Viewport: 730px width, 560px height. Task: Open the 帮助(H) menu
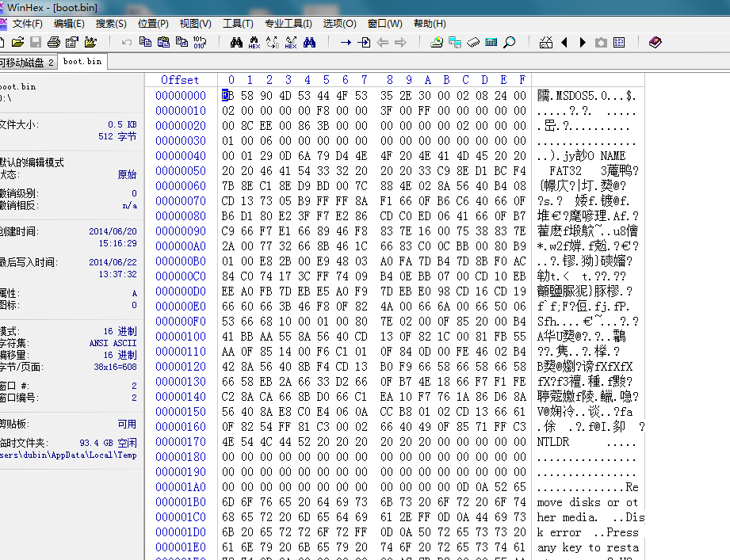coord(430,23)
